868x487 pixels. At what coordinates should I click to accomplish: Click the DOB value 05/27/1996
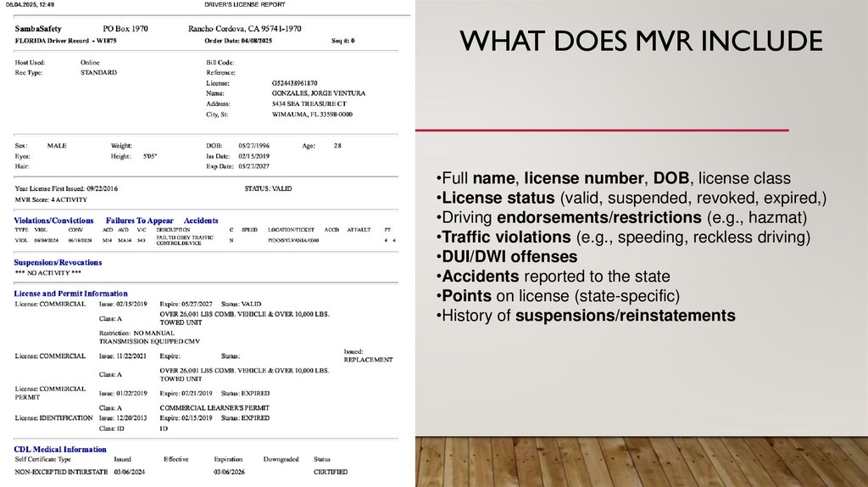(254, 146)
